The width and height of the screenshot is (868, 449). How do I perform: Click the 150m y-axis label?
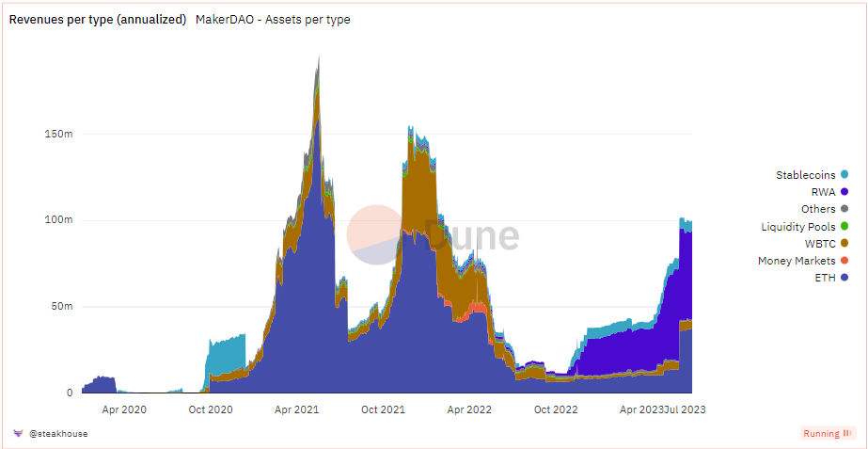(x=58, y=134)
